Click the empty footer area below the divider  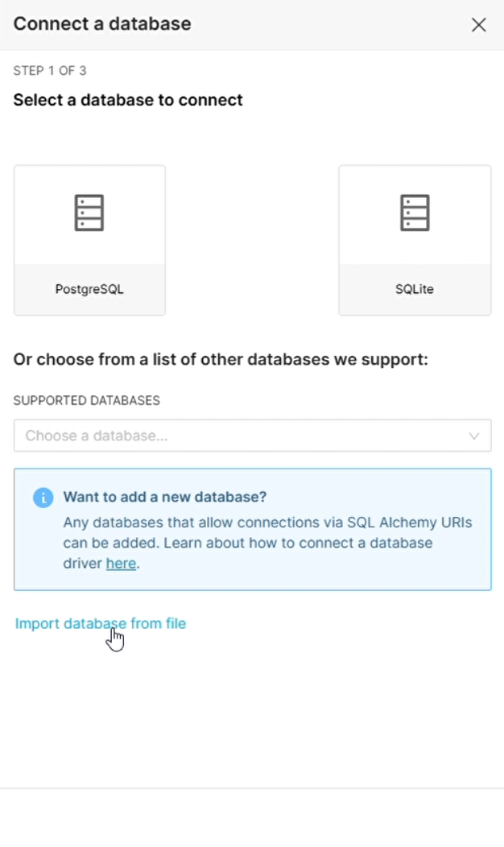pyautogui.click(x=252, y=817)
